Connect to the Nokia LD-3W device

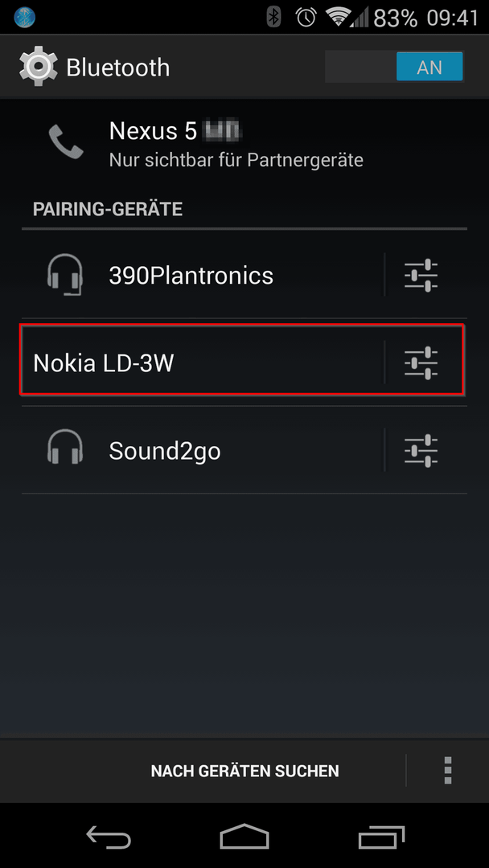click(203, 363)
